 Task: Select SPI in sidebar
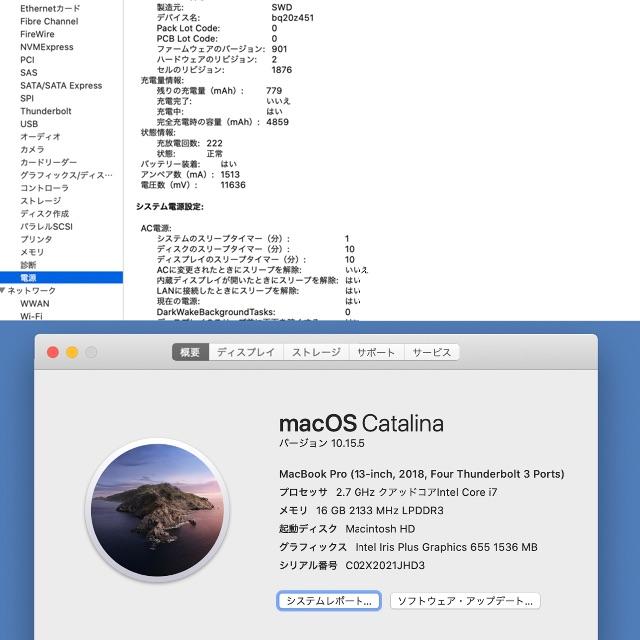(27, 98)
